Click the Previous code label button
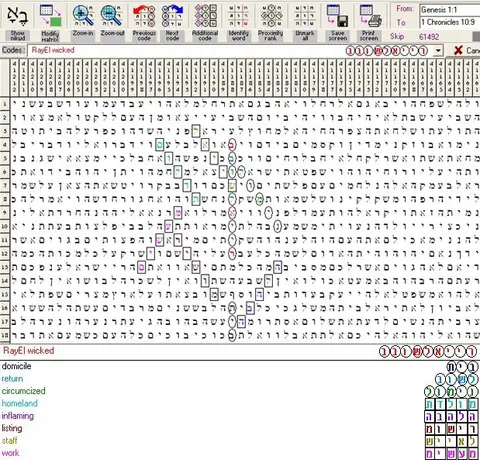Screen dimensions: 480x460 [x=144, y=36]
